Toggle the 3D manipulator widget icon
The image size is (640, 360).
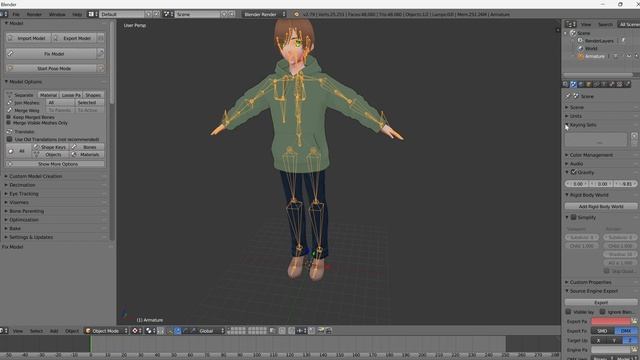pyautogui.click(x=170, y=331)
